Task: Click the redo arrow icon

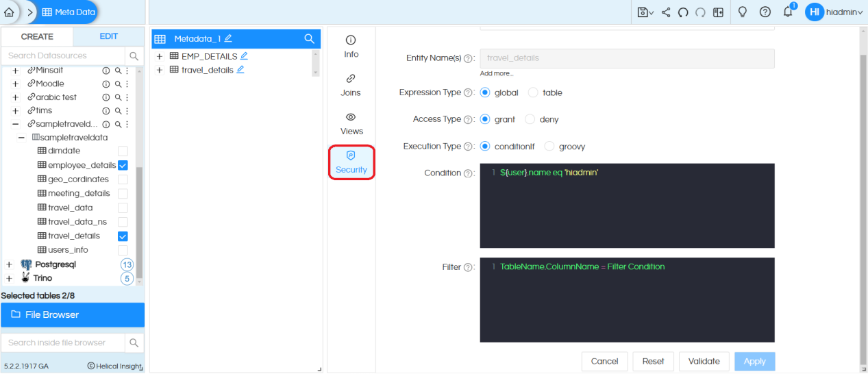Action: (x=700, y=12)
